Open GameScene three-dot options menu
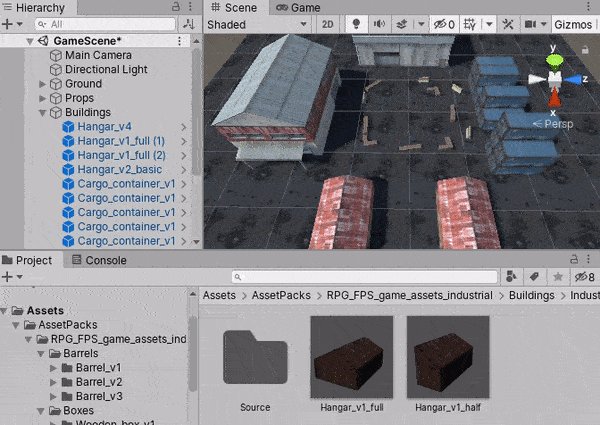The height and width of the screenshot is (425, 600). [179, 41]
